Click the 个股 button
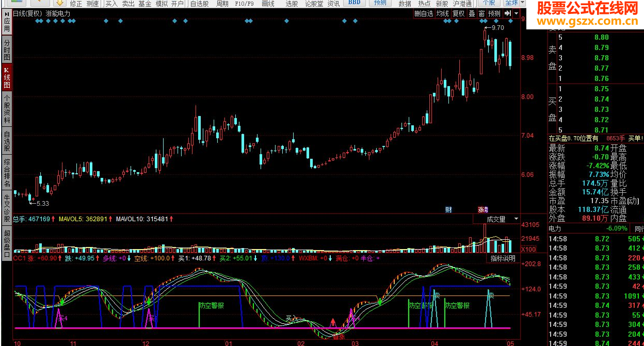 (488, 3)
